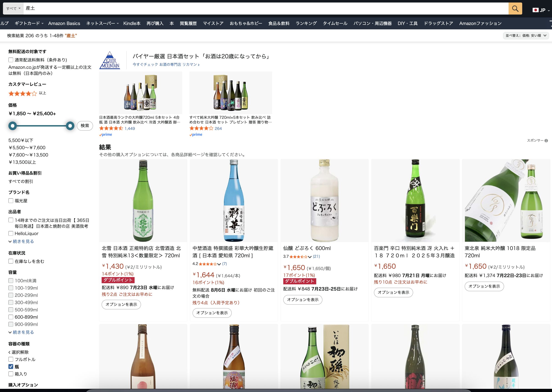Open the ギフトカード nav dropdown
This screenshot has width=552, height=392.
[29, 23]
